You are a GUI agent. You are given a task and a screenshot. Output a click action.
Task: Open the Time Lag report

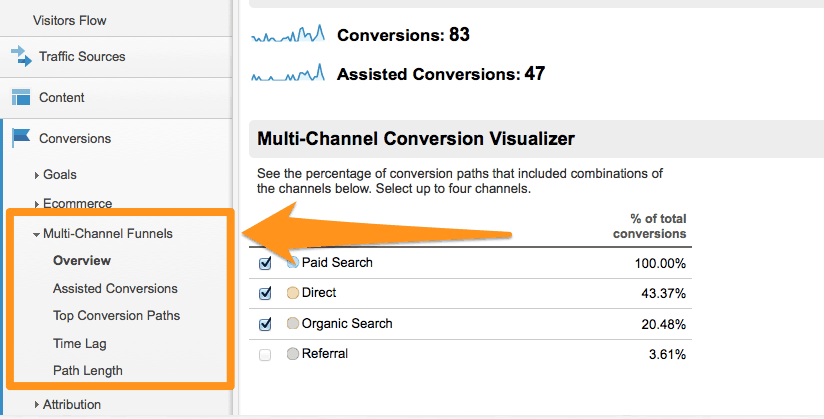[x=79, y=343]
